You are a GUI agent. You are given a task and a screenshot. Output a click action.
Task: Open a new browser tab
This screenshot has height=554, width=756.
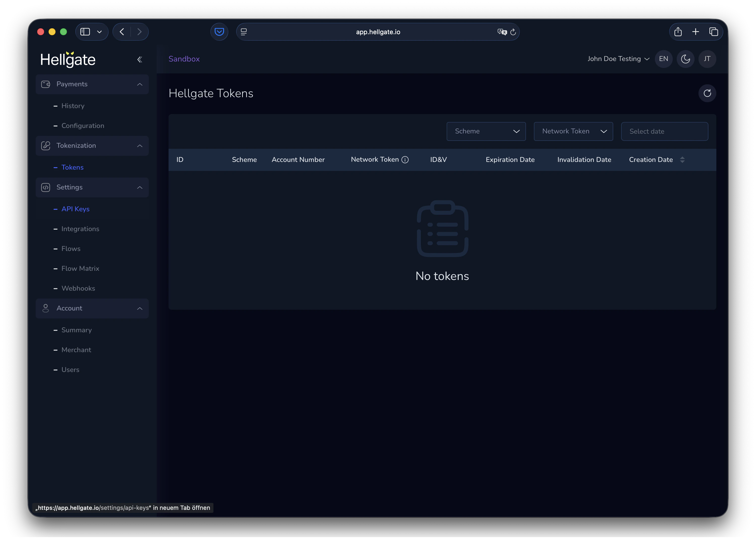(x=695, y=32)
